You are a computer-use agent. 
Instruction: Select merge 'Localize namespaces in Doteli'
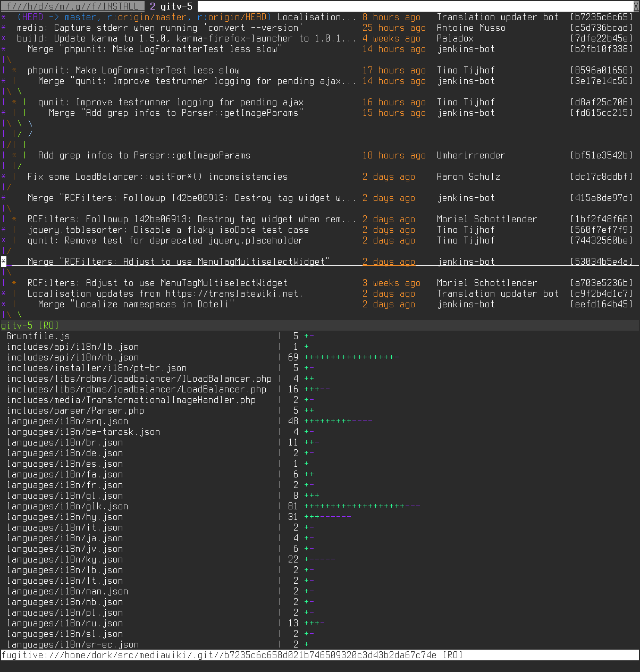coord(136,304)
